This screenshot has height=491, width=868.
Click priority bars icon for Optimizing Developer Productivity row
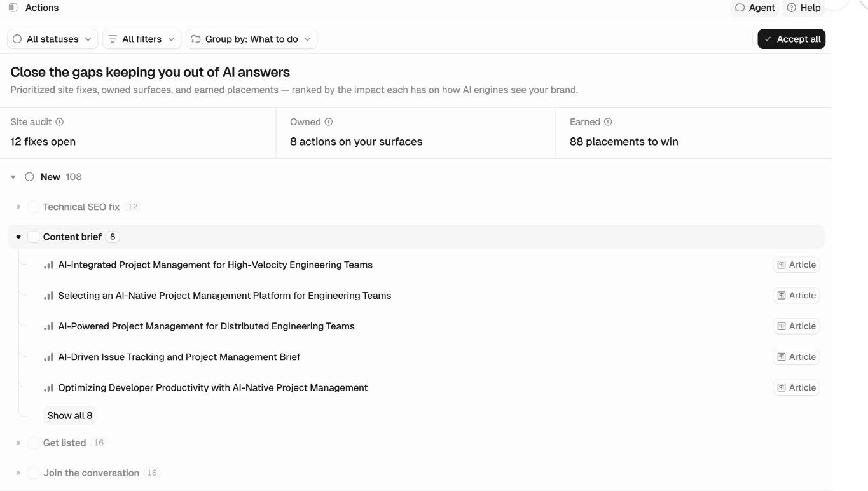48,387
